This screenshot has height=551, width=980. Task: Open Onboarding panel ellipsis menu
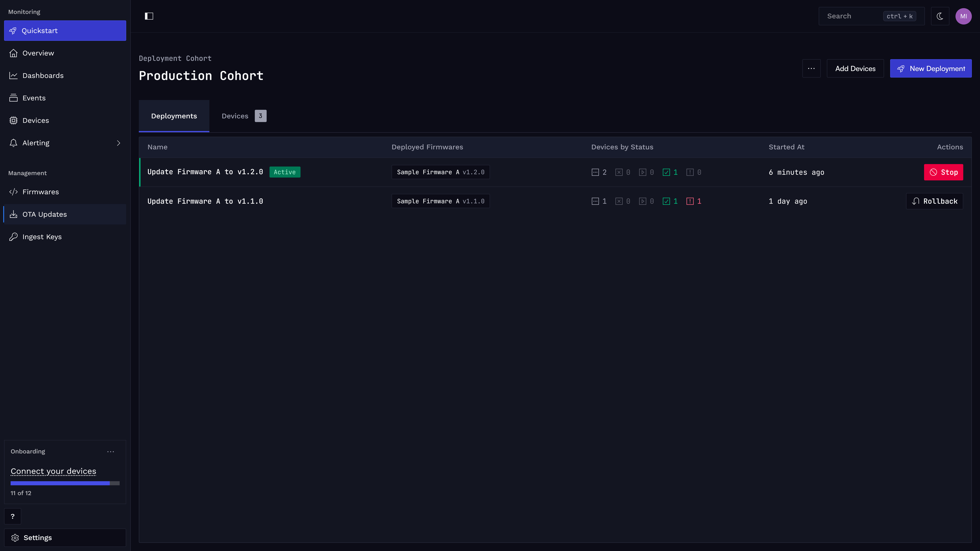tap(111, 451)
